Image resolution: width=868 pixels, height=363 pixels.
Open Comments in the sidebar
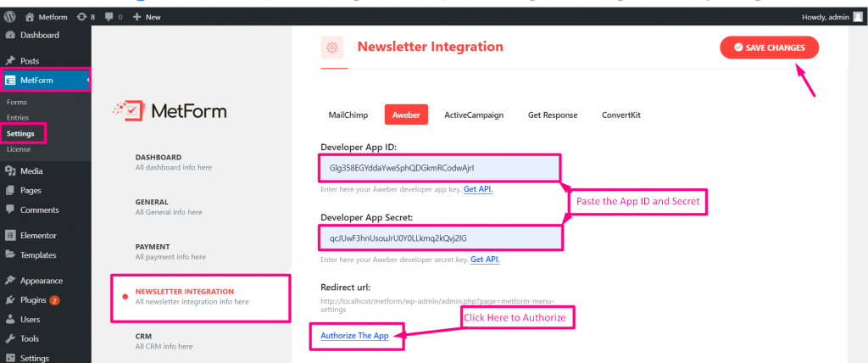pyautogui.click(x=39, y=209)
